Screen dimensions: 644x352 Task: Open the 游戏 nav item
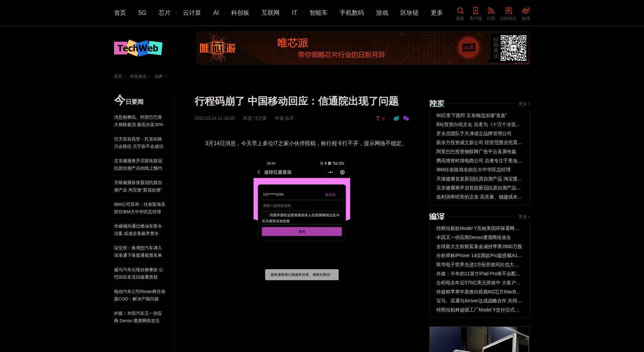(382, 13)
